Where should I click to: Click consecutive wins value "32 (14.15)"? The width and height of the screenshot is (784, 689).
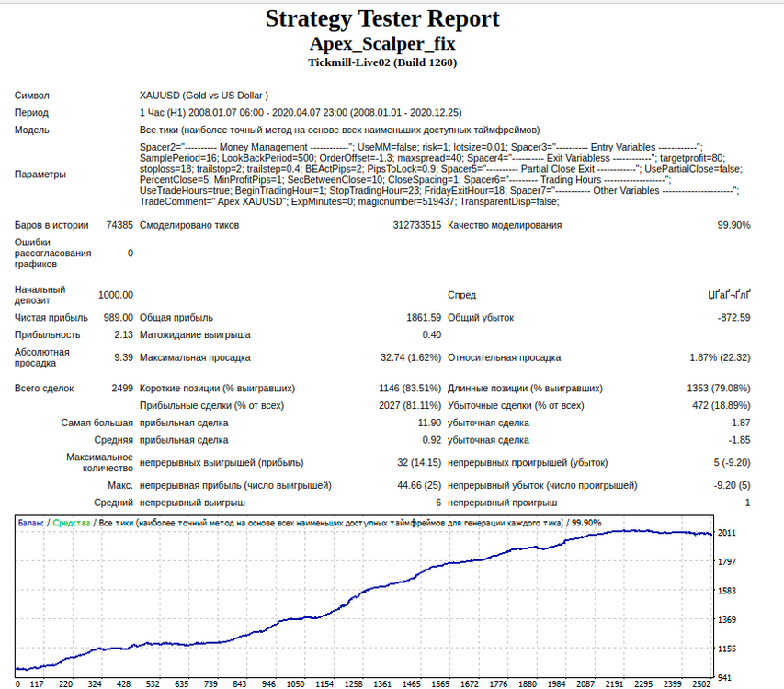click(x=419, y=463)
